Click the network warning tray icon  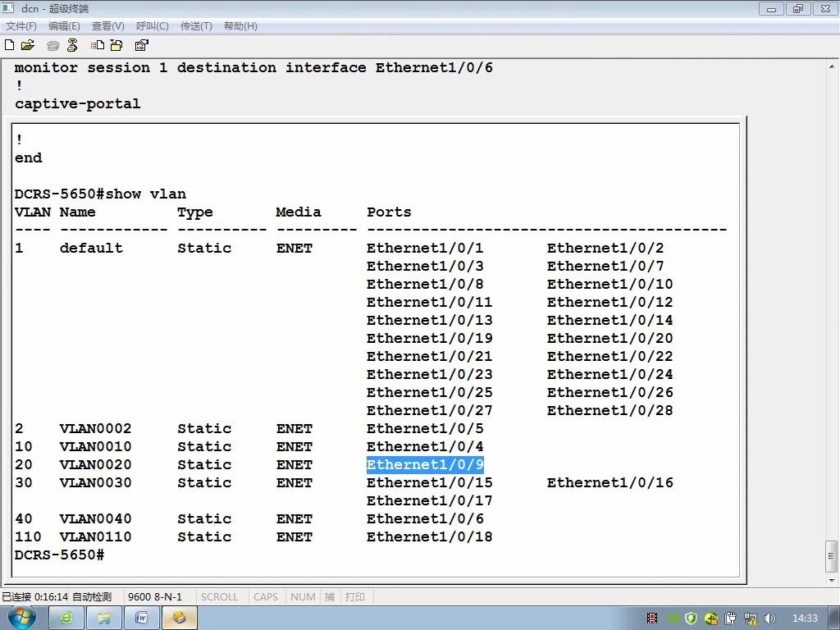coord(750,619)
